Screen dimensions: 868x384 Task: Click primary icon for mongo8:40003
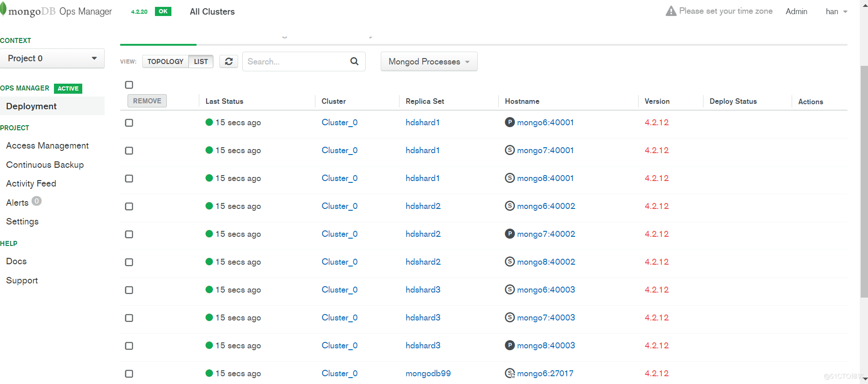point(510,345)
